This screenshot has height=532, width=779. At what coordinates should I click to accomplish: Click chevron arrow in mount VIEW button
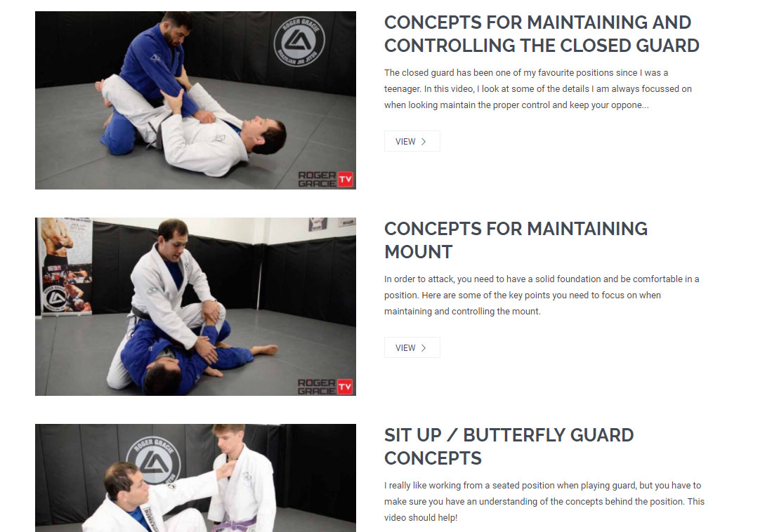tap(424, 348)
